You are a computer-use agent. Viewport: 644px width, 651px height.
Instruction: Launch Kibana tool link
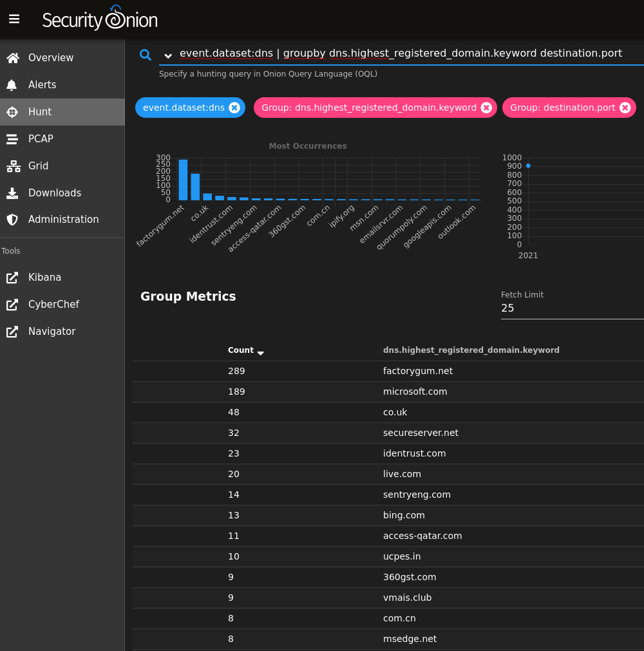(x=62, y=278)
